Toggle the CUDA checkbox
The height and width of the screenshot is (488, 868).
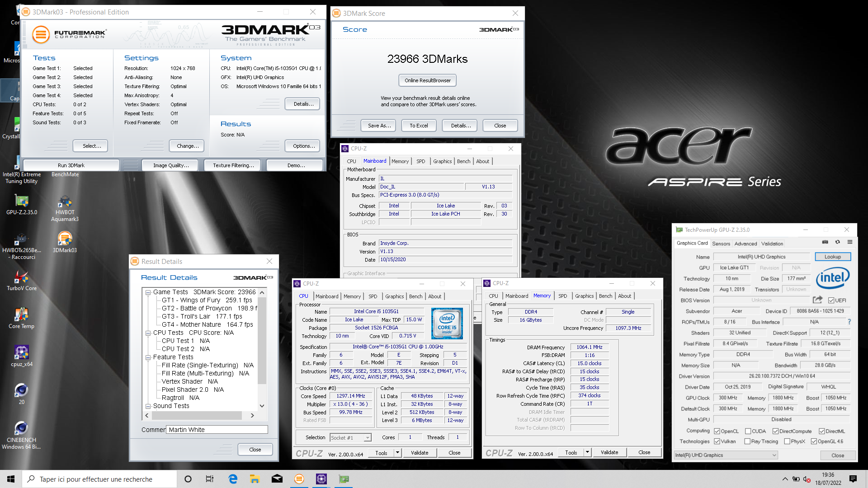748,431
